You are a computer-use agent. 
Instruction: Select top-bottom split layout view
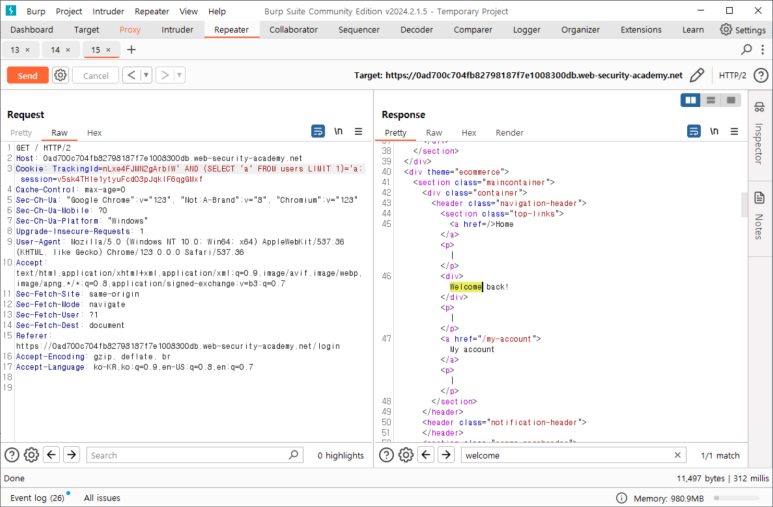click(x=710, y=100)
